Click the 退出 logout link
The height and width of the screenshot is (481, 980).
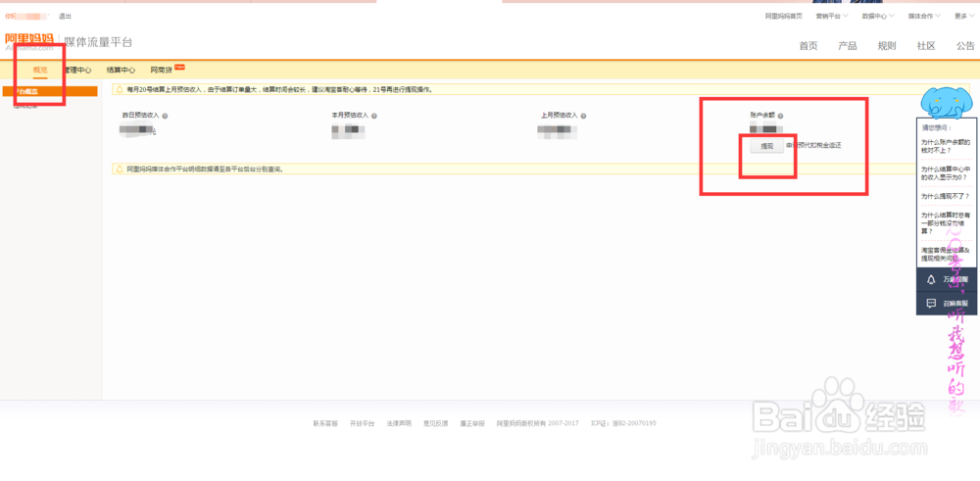65,16
